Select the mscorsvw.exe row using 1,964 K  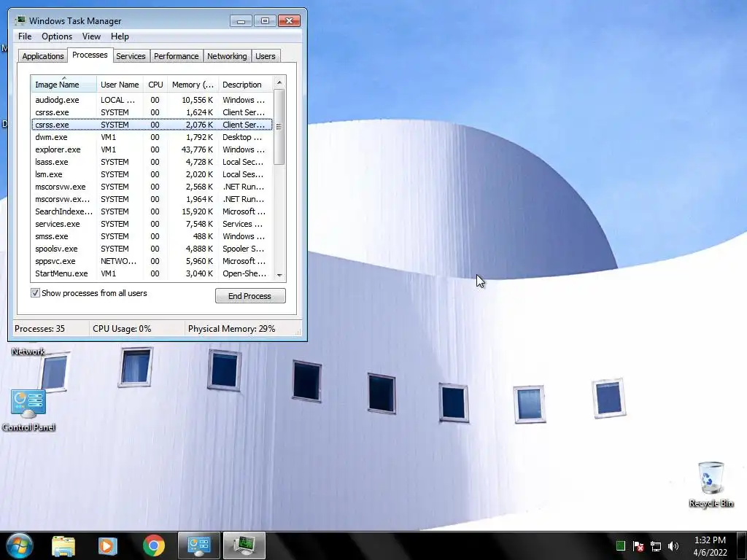click(x=152, y=199)
